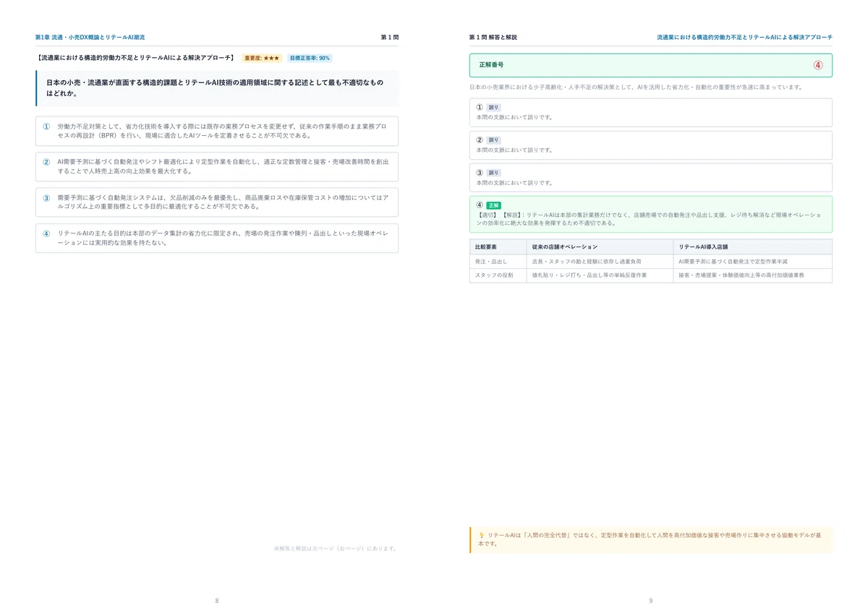Click the yellow tip text about 人間の完全代替
This screenshot has height=613, width=868.
click(650, 539)
